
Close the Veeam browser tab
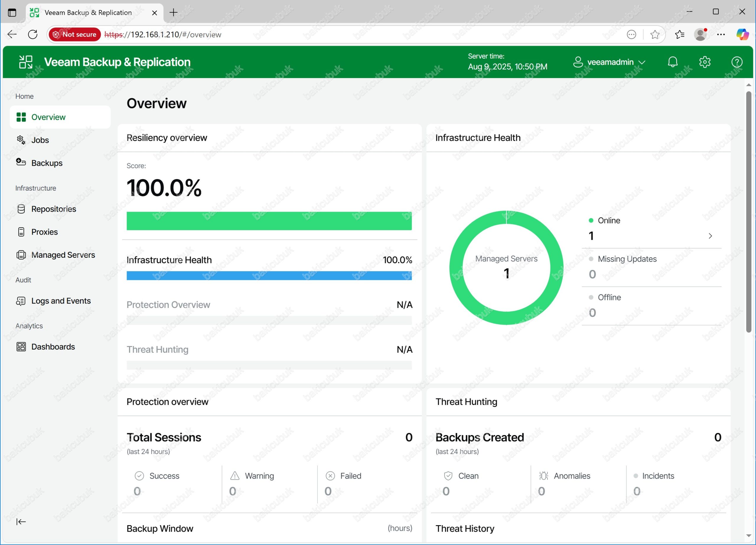pyautogui.click(x=154, y=13)
